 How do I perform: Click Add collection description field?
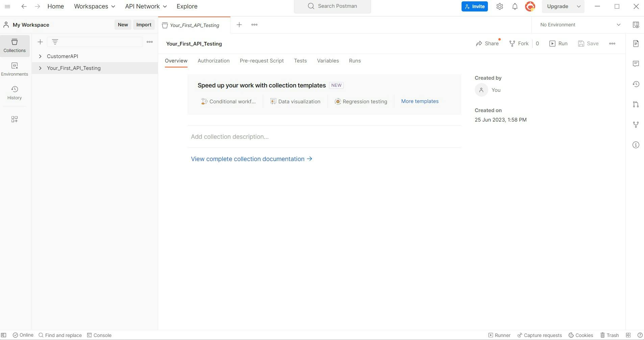[324, 137]
